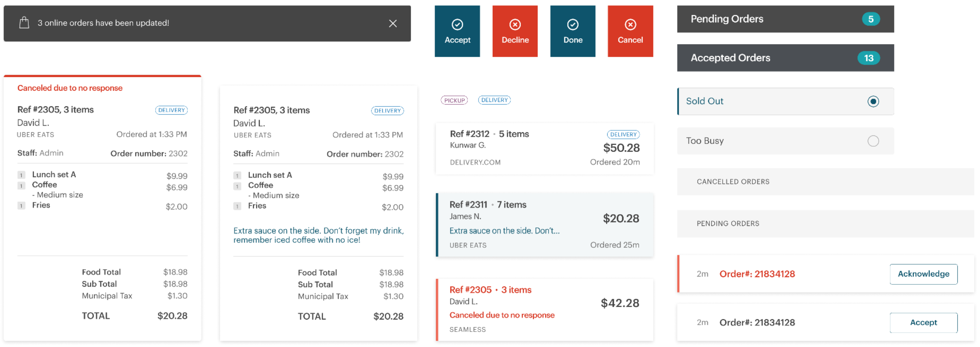
Task: Open order Ref #2311 from James N.
Action: 545,225
